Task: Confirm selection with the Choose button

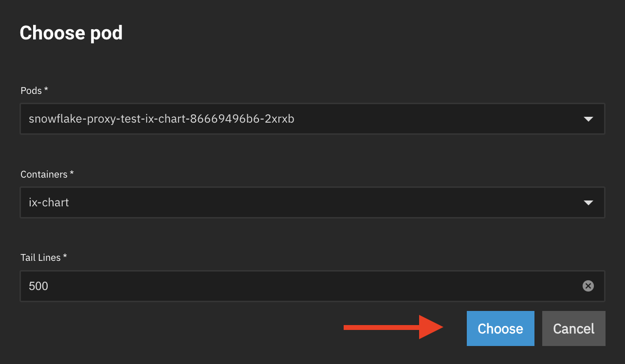Action: pos(500,328)
